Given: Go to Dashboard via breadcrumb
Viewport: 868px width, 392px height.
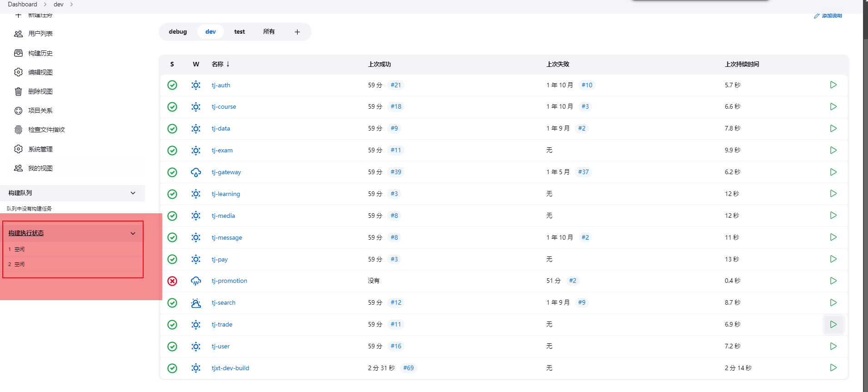Looking at the screenshot, I should point(22,5).
